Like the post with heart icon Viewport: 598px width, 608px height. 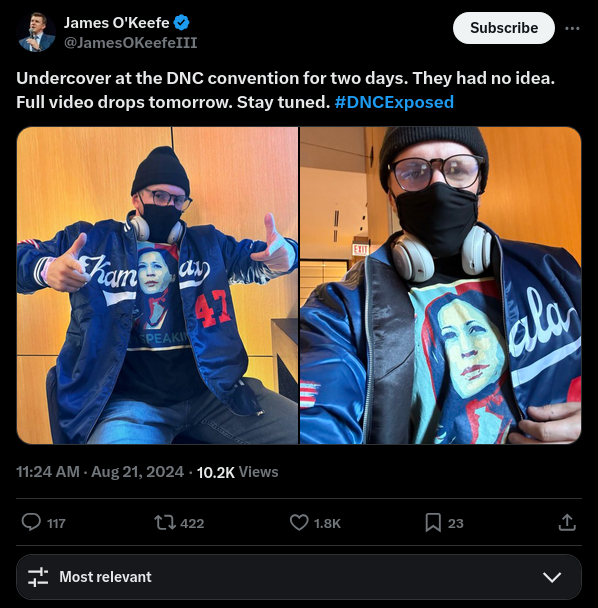[299, 523]
